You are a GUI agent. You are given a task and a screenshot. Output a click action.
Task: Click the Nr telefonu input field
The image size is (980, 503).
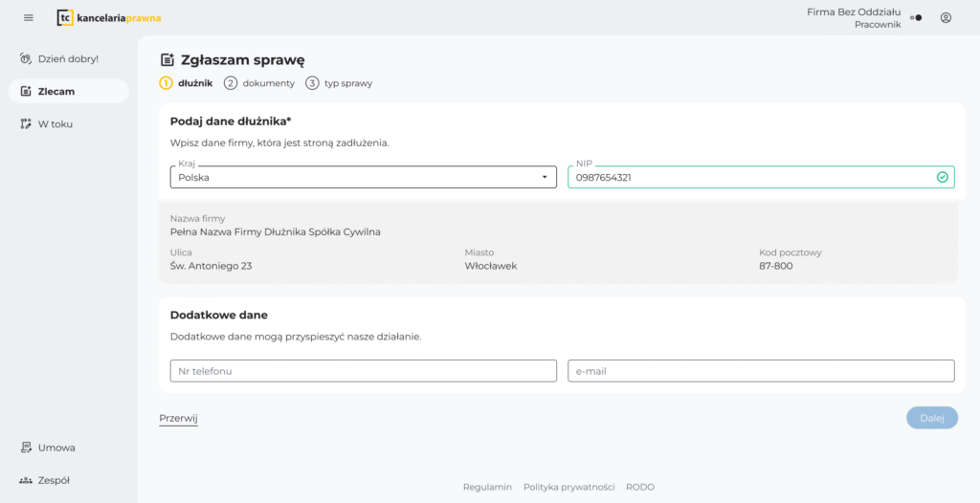[363, 371]
